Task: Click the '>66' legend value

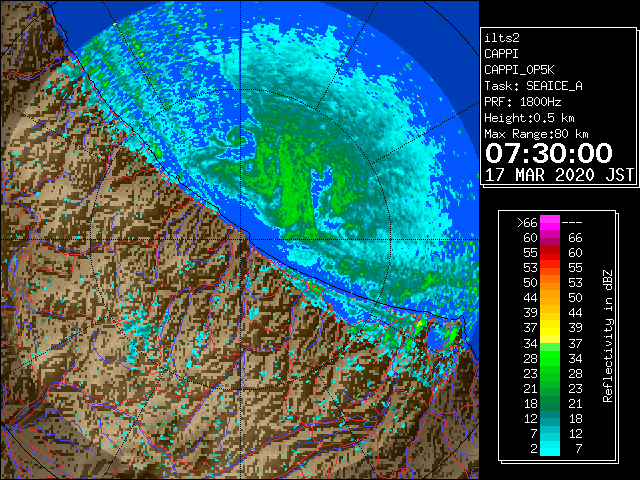Action: coord(527,223)
